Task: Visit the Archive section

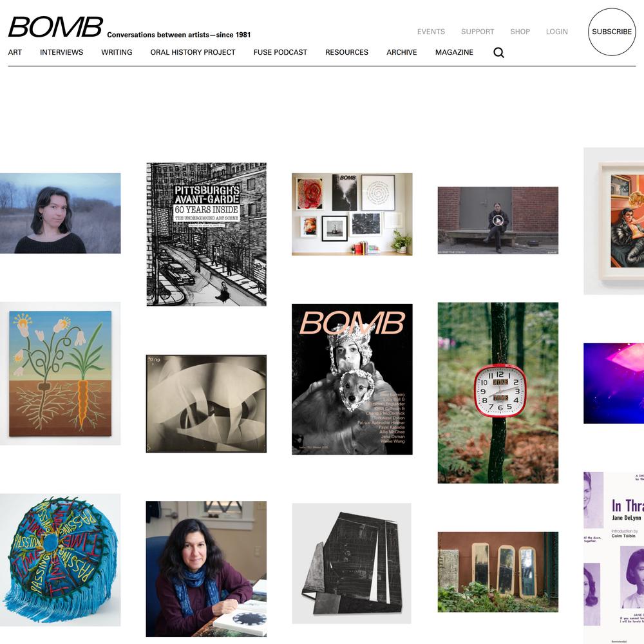Action: point(402,52)
